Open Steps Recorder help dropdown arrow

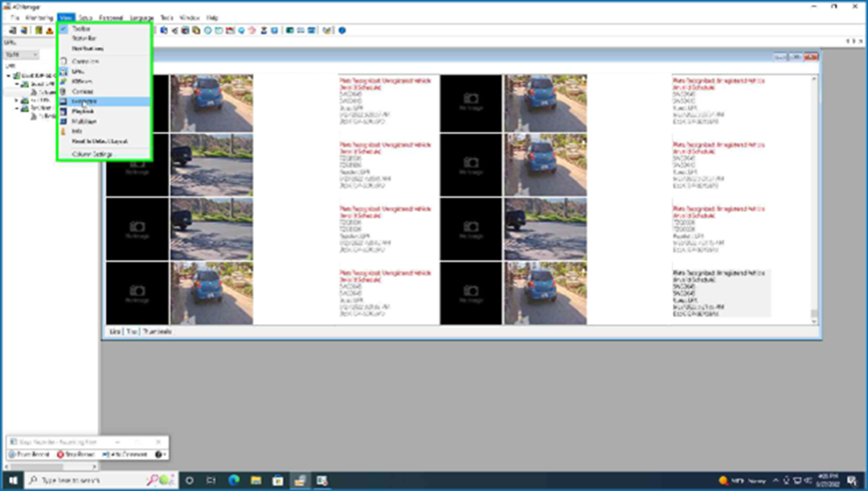[x=164, y=454]
